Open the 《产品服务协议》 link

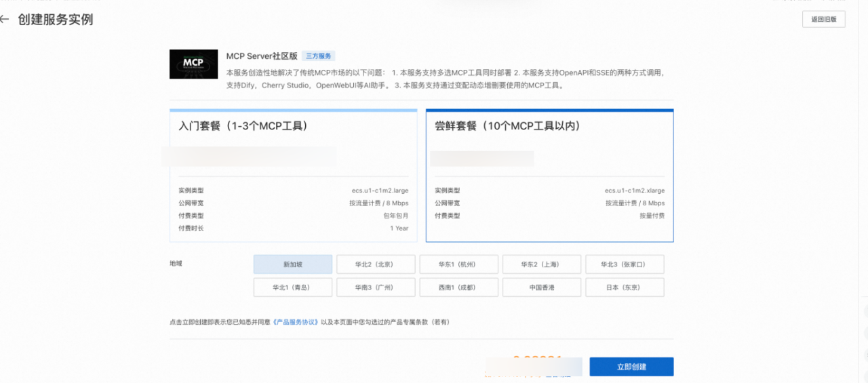(295, 322)
